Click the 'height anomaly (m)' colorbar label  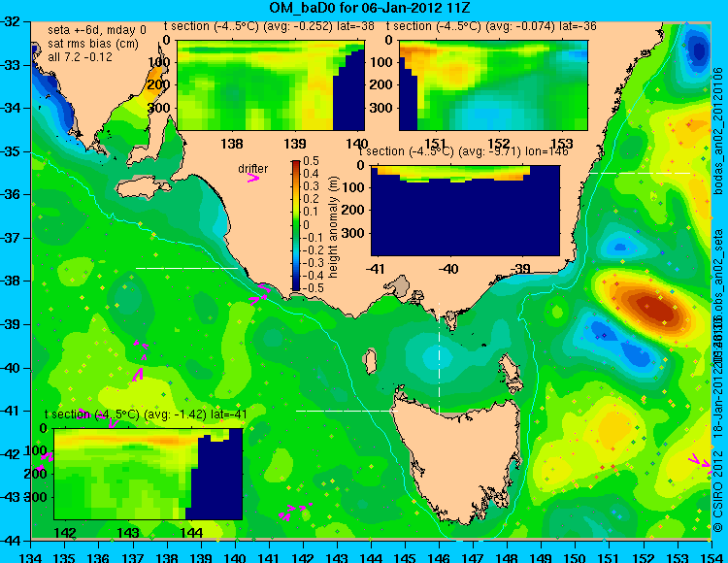(333, 227)
